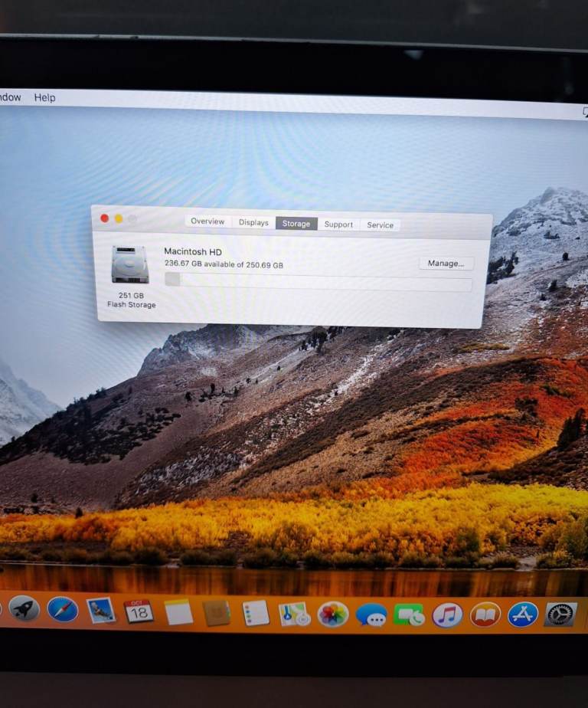Launch Maps from the Dock
Image resolution: width=588 pixels, height=708 pixels.
tap(294, 615)
